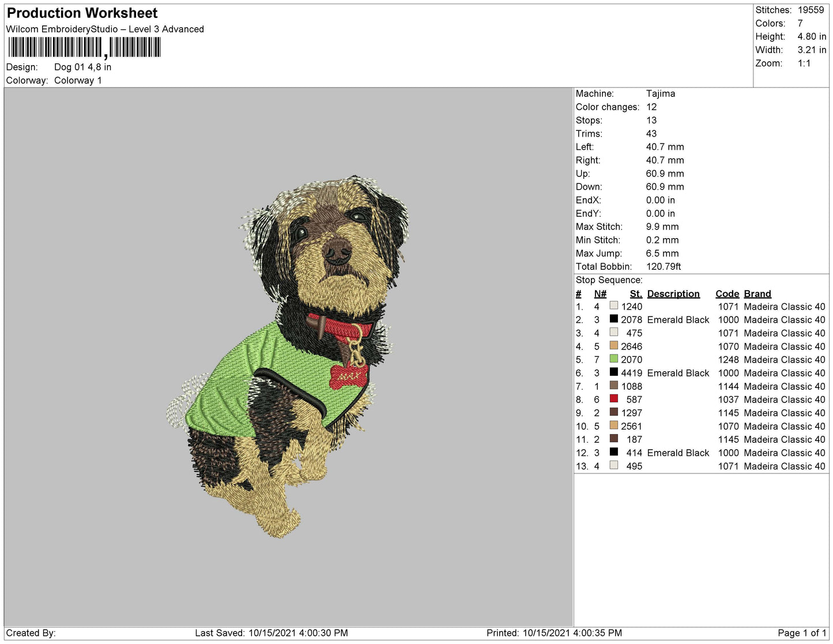
Task: Click the Colors value 7
Action: tap(800, 23)
